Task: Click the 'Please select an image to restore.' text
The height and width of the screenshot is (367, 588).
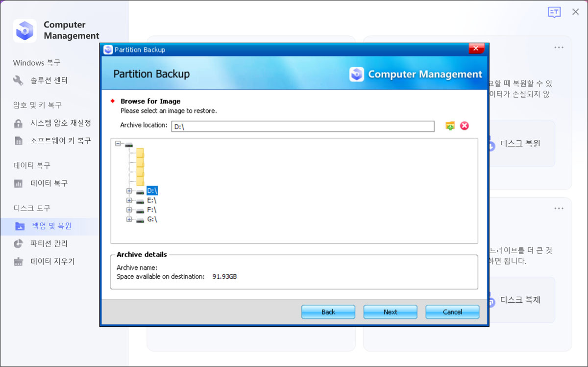Action: pos(169,111)
